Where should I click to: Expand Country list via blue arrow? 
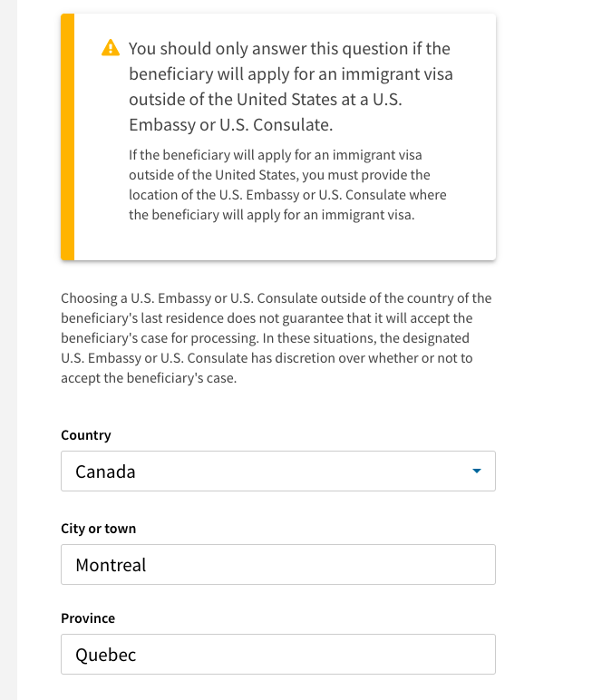(476, 471)
